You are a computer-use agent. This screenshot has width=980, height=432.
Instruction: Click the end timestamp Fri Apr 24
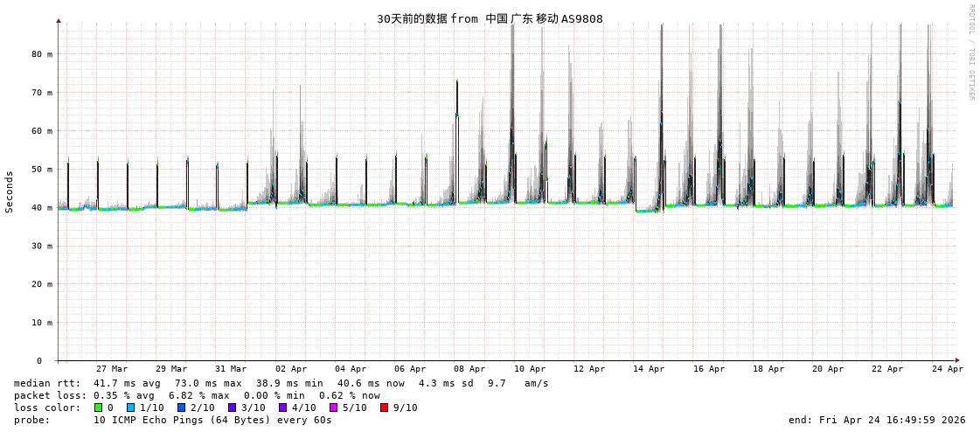876,420
